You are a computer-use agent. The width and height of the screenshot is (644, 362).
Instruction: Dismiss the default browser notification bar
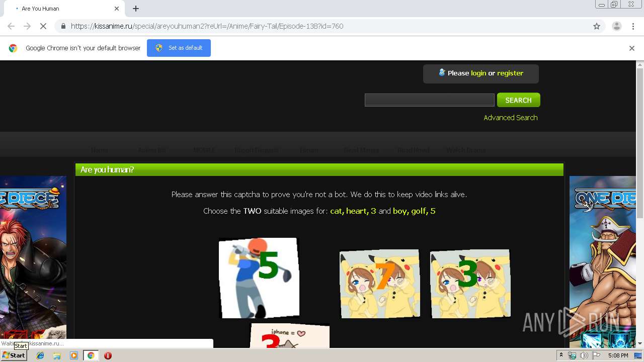pos(632,48)
